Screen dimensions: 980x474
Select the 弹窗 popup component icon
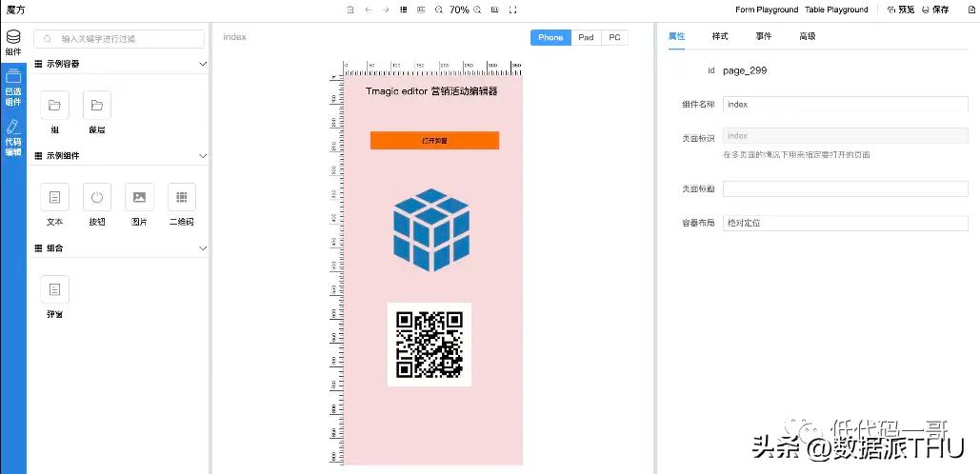pyautogui.click(x=54, y=289)
